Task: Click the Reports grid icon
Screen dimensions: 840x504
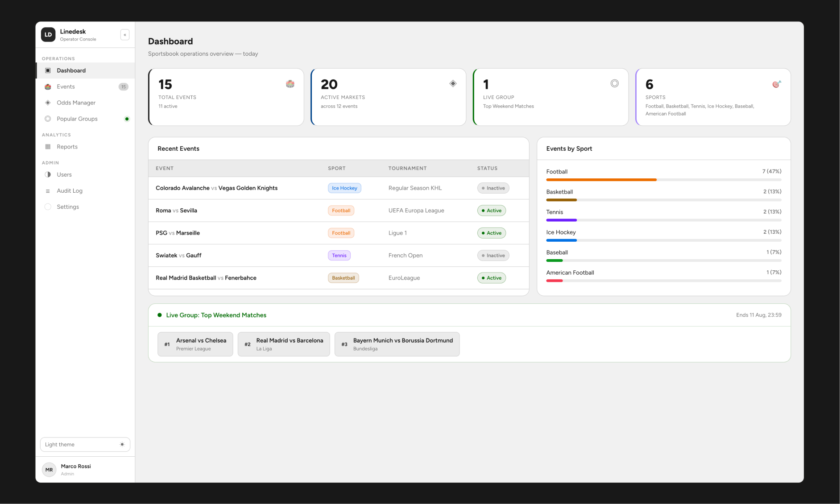Action: (x=48, y=147)
